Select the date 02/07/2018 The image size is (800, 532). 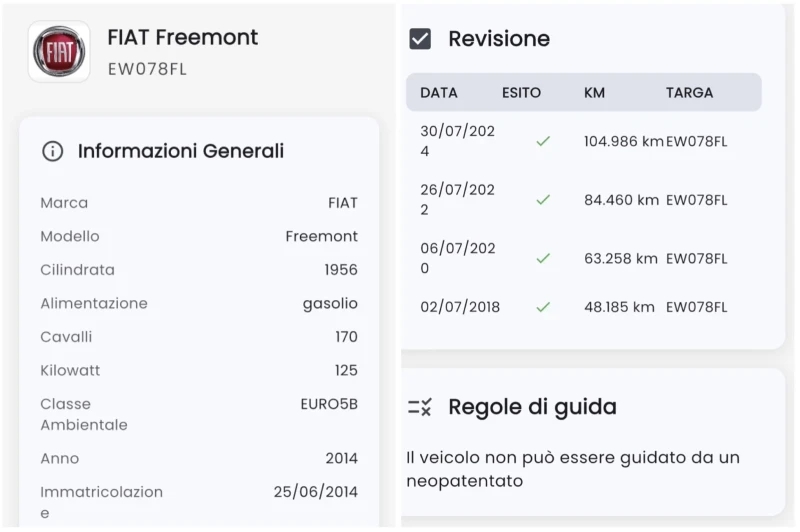click(x=460, y=307)
